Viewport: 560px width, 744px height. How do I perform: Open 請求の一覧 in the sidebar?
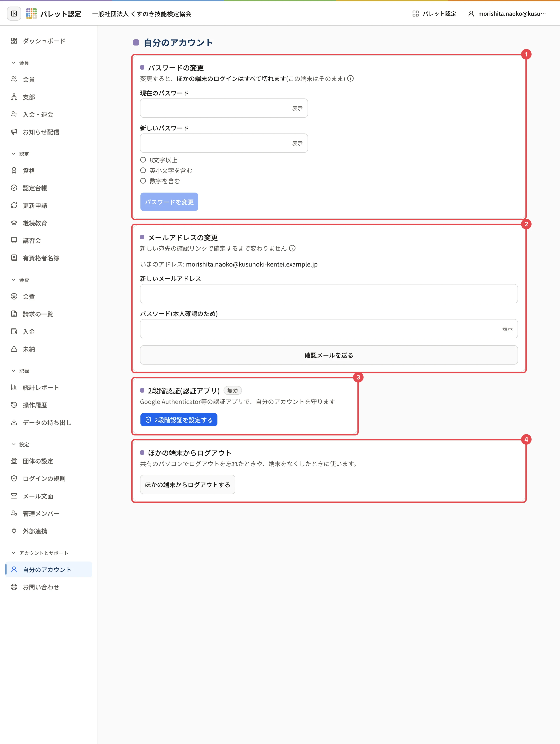49,314
